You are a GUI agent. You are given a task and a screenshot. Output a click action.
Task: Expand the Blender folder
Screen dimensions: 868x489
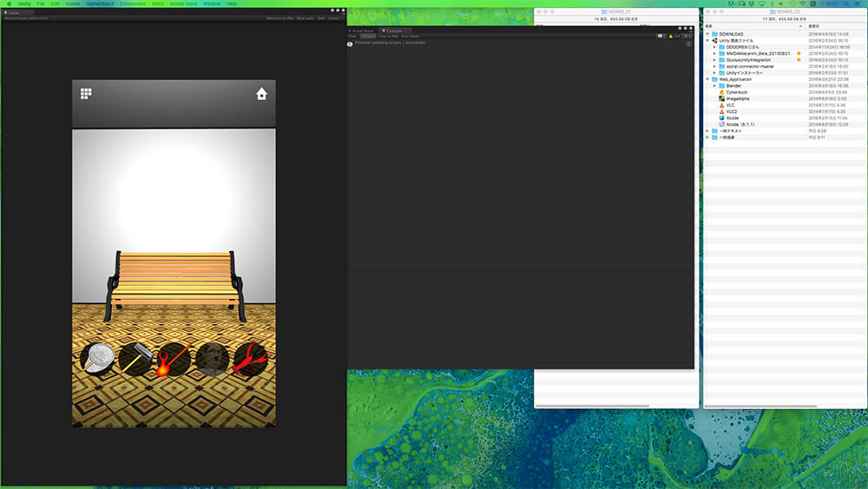click(714, 85)
